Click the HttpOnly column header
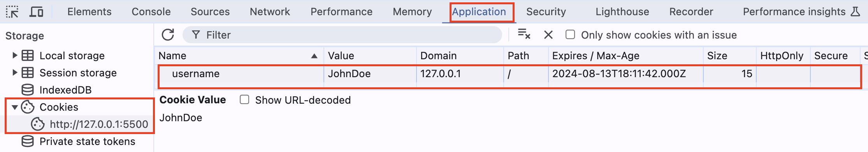 tap(783, 56)
